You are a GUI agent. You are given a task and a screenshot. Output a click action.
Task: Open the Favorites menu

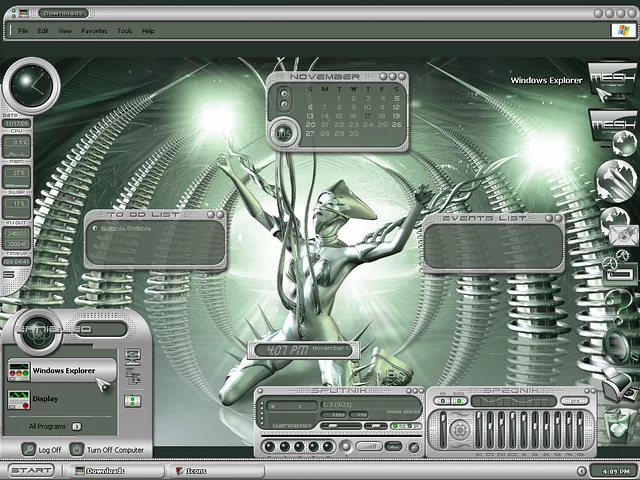tap(94, 31)
